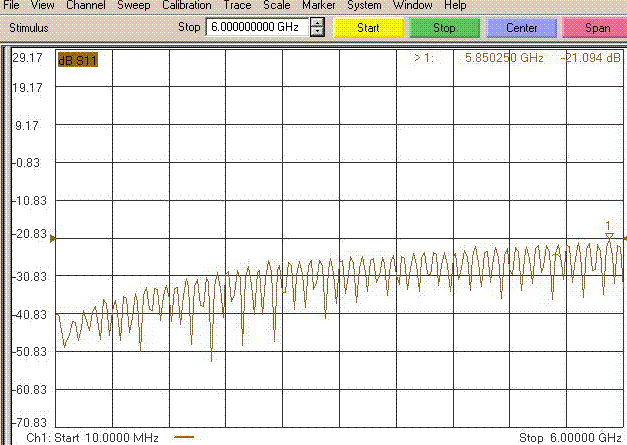Open the File menu
The width and height of the screenshot is (627, 445).
pyautogui.click(x=11, y=5)
